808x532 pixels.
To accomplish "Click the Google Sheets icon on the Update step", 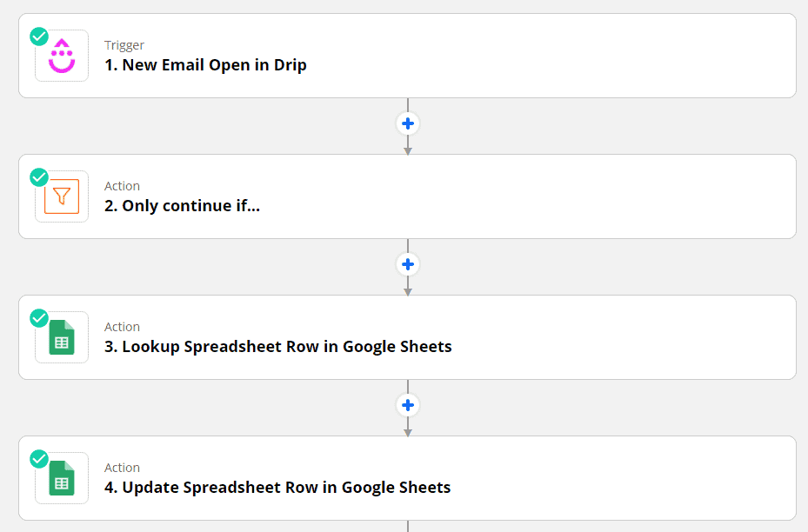I will (x=62, y=478).
